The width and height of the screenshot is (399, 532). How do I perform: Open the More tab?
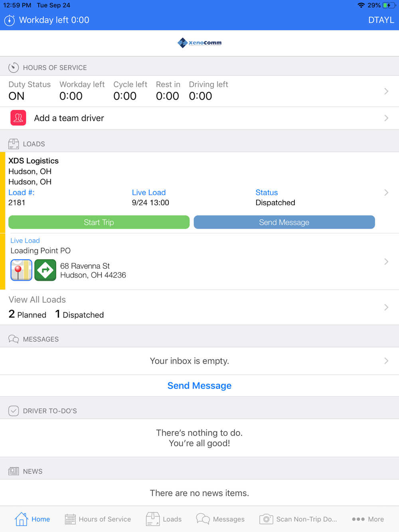tap(368, 519)
